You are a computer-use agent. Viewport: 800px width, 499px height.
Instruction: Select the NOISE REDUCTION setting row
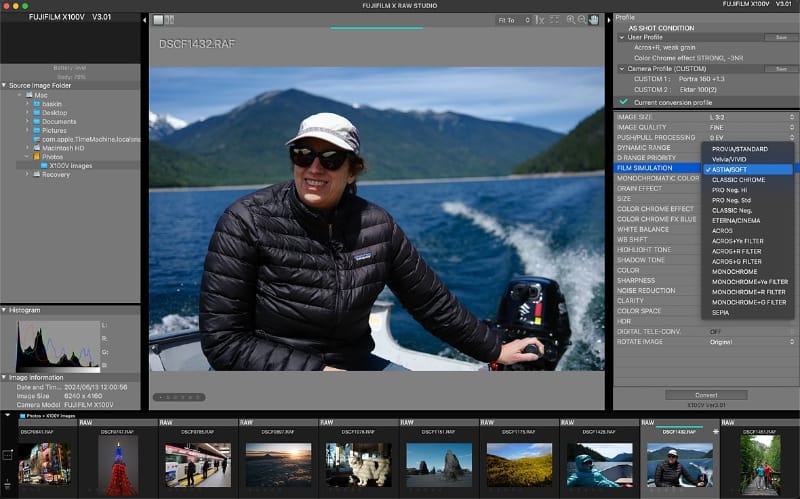pyautogui.click(x=658, y=291)
